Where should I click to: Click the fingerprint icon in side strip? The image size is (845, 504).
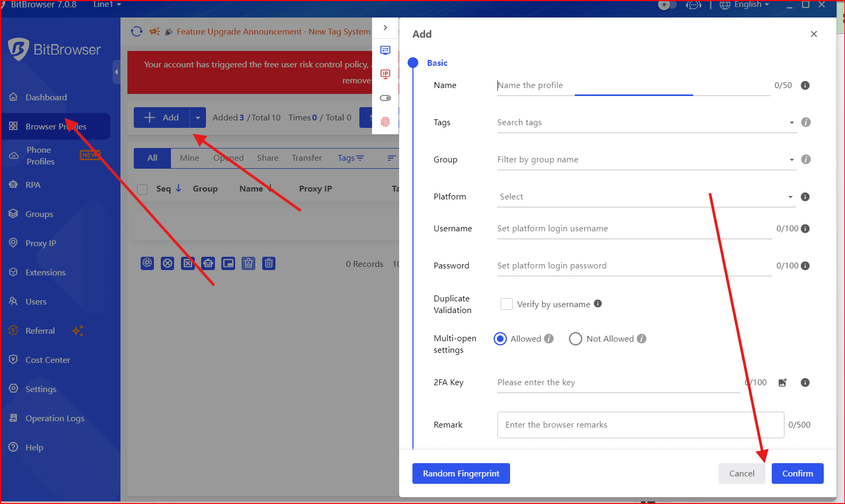385,122
